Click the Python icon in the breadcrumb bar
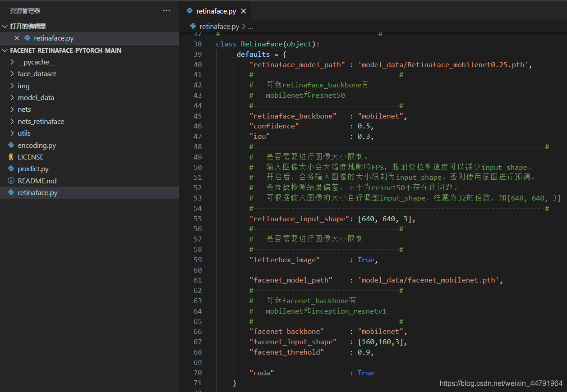The width and height of the screenshot is (567, 392). (194, 27)
